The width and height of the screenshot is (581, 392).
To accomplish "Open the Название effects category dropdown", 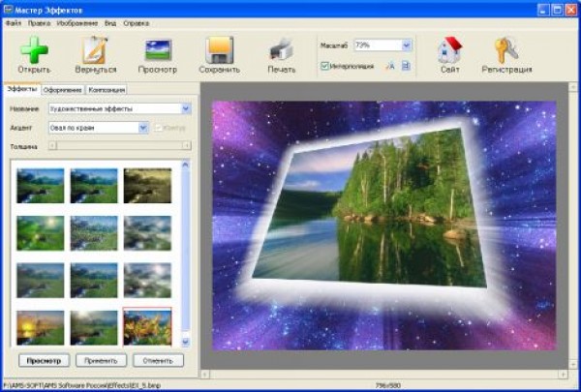I will coord(185,108).
